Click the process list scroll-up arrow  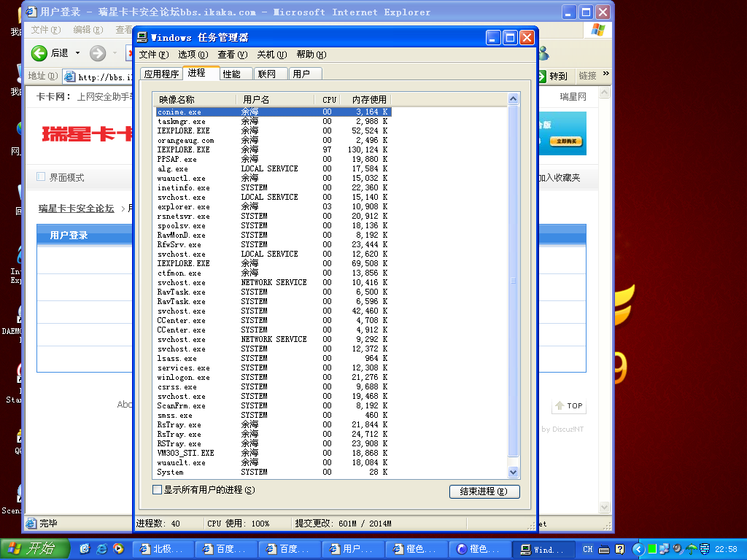[513, 99]
